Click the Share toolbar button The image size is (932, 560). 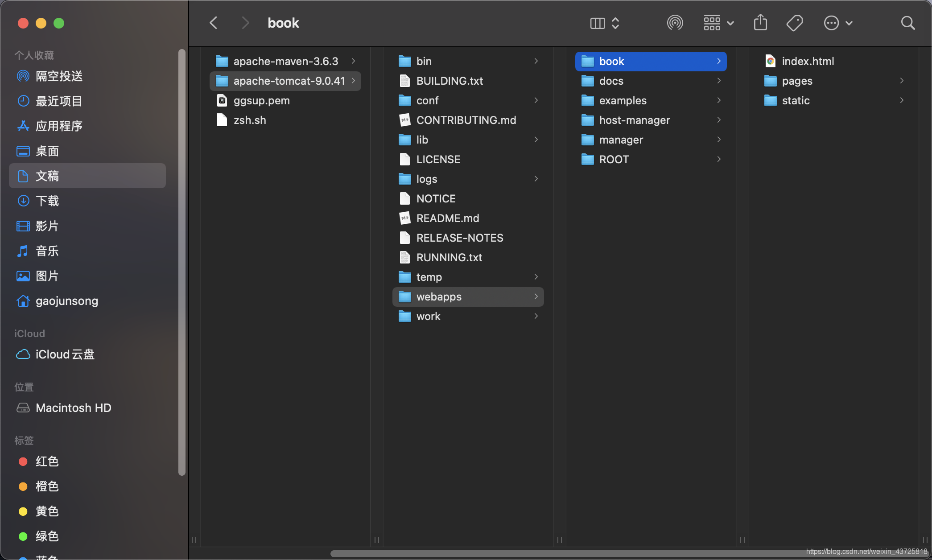pyautogui.click(x=760, y=22)
